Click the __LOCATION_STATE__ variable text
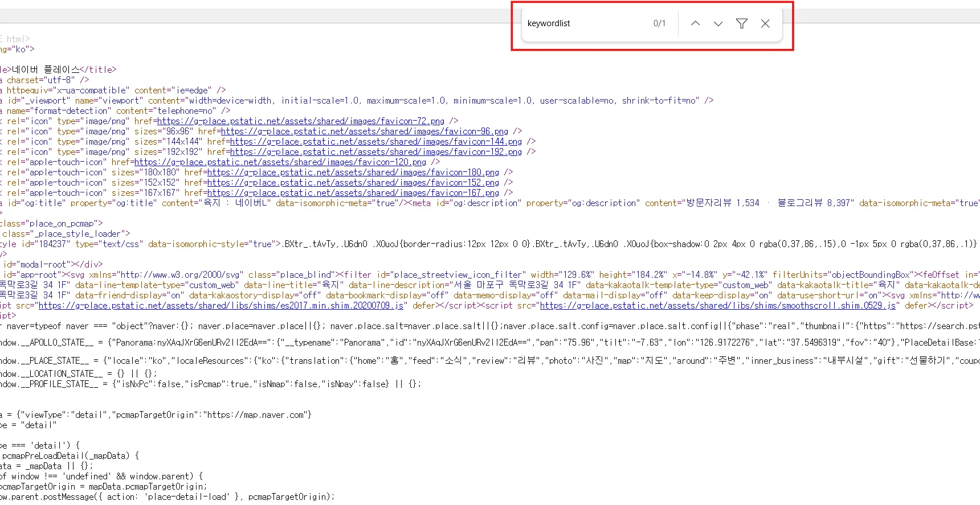This screenshot has height=505, width=980. [62, 373]
